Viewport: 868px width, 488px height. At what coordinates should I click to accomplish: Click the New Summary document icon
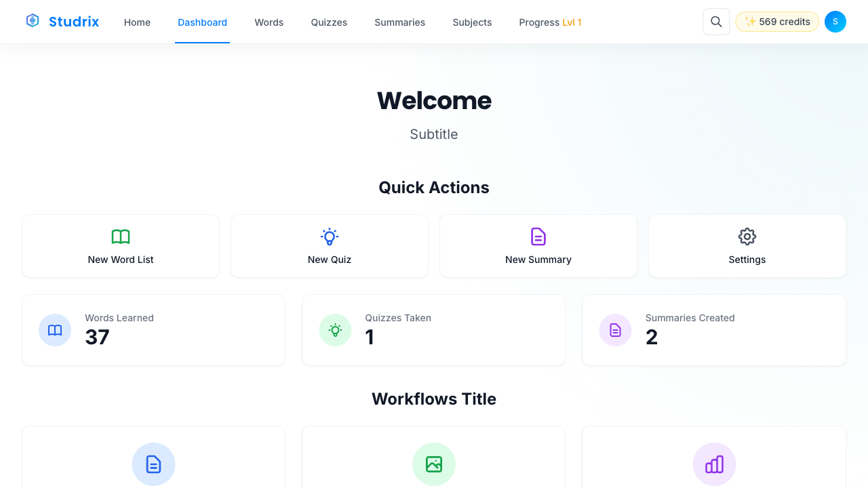(x=538, y=237)
